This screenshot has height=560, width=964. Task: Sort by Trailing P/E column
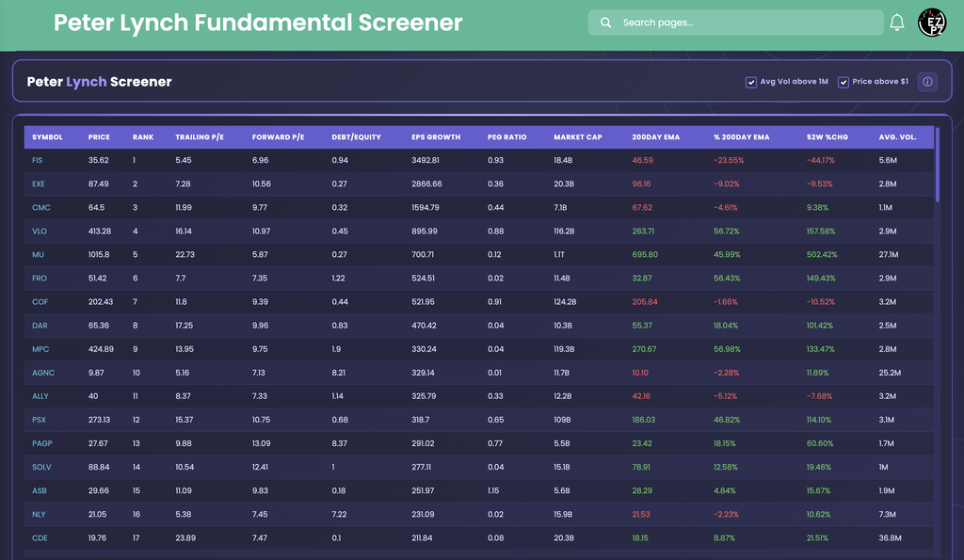[200, 137]
